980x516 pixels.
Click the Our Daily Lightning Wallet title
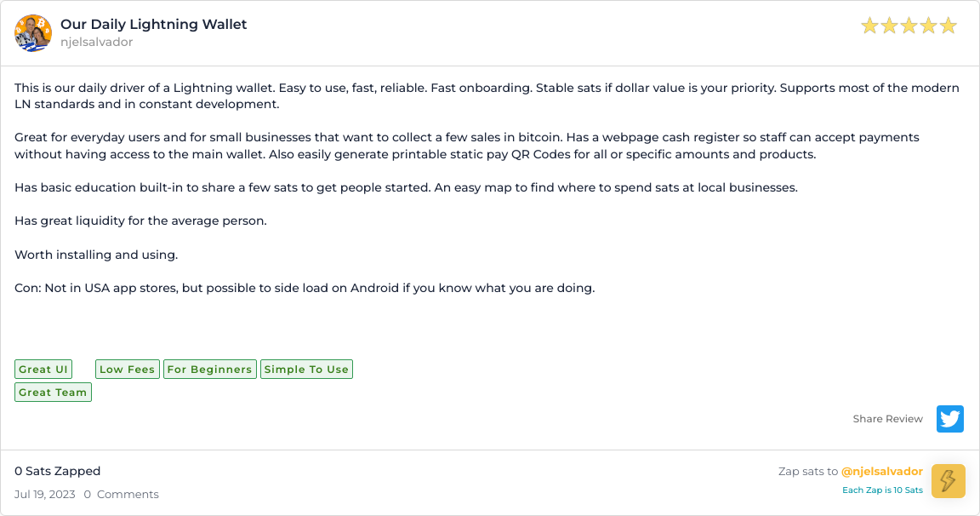pyautogui.click(x=154, y=25)
